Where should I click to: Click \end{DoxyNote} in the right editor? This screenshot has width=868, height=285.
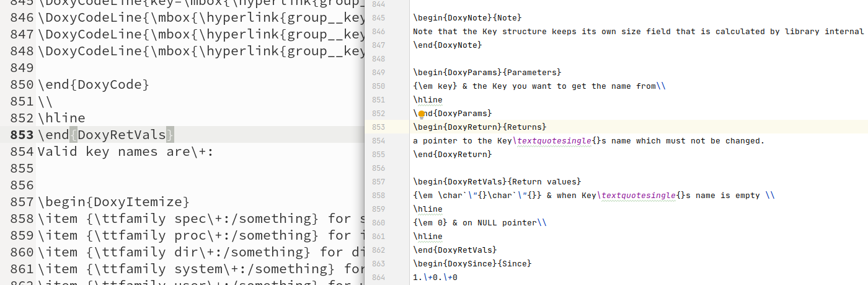coord(447,45)
